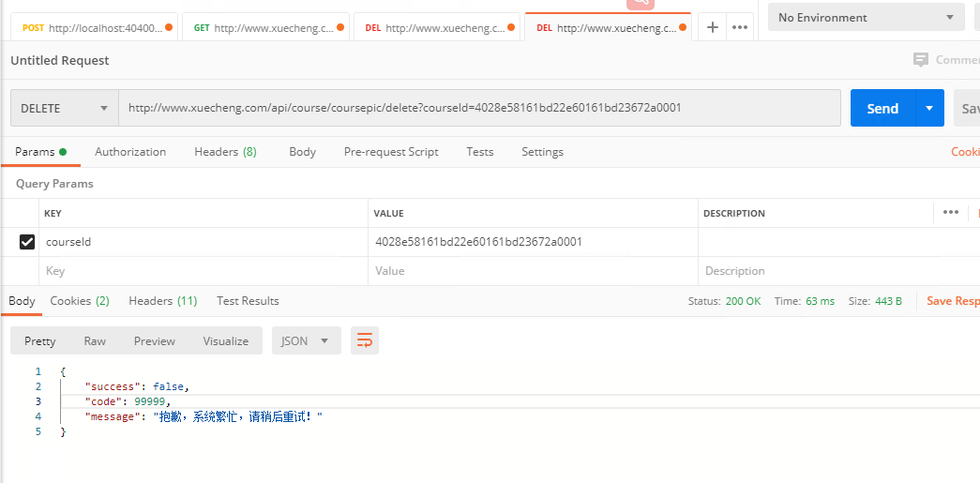Open the response Headers (11) tab
The height and width of the screenshot is (483, 980).
(x=163, y=301)
